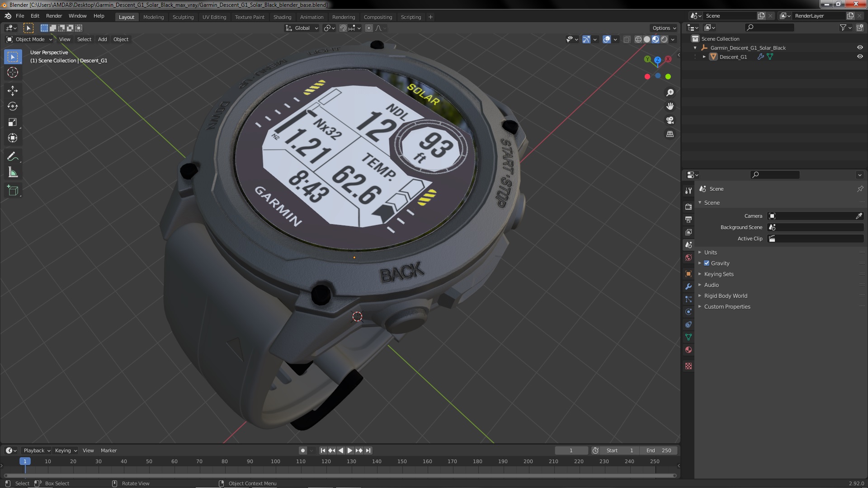Expand Keying Sets panel

coord(719,274)
